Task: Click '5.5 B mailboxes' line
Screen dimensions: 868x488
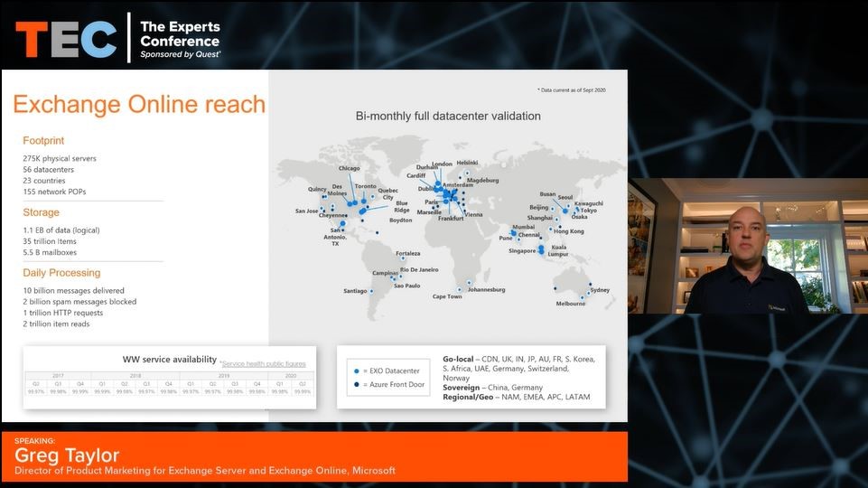Action: tap(50, 252)
